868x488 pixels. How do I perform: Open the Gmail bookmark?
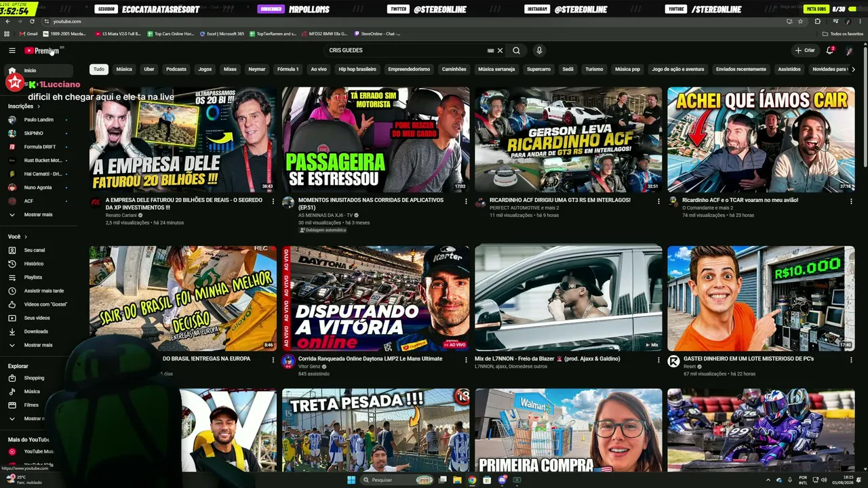[28, 34]
